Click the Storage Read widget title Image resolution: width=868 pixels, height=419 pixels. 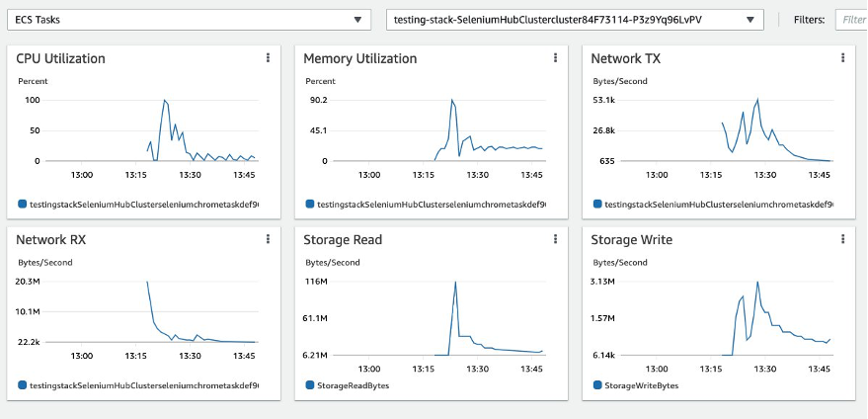(x=343, y=240)
